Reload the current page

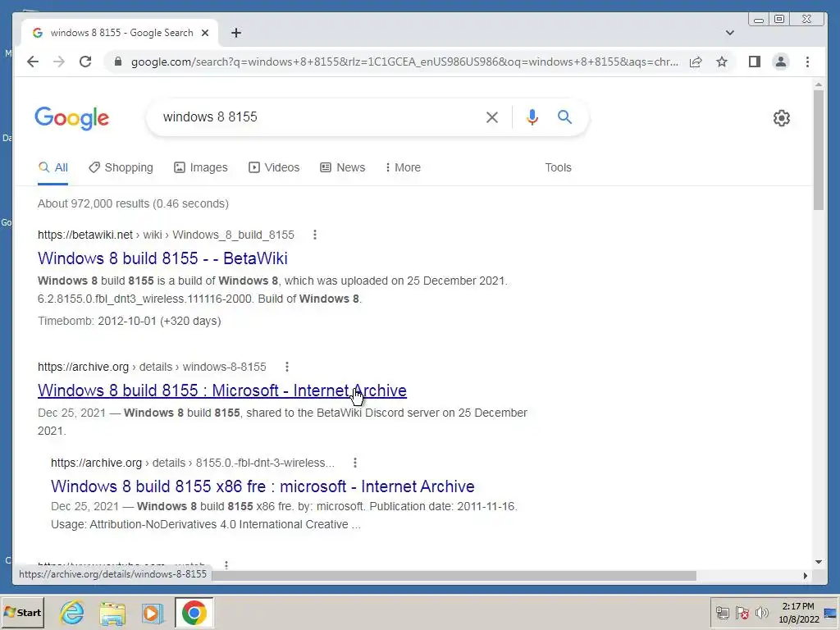click(x=85, y=62)
